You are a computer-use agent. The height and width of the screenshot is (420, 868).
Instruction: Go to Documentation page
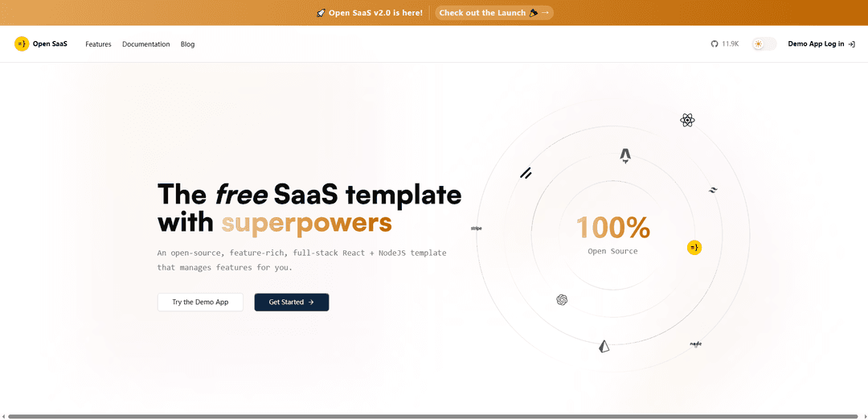pyautogui.click(x=146, y=44)
